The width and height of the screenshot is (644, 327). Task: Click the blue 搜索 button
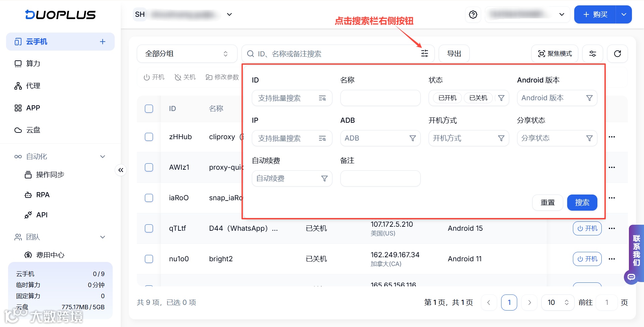[x=582, y=203]
